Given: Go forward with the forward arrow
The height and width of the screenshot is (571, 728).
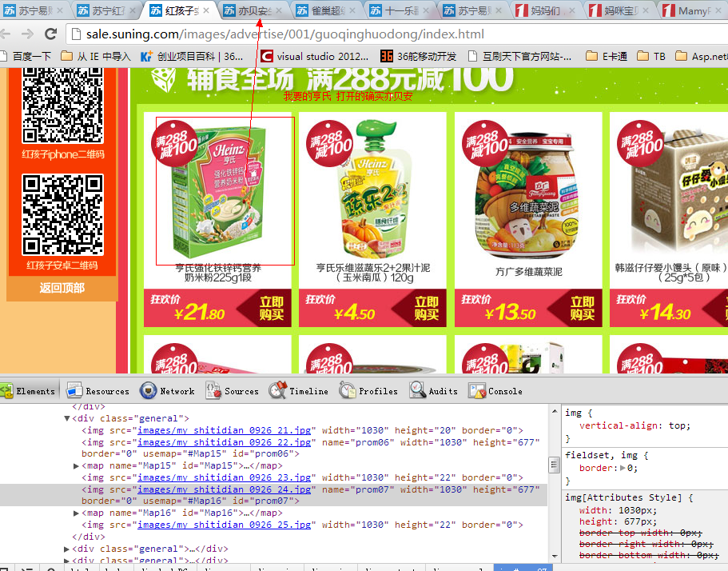Looking at the screenshot, I should pyautogui.click(x=27, y=34).
